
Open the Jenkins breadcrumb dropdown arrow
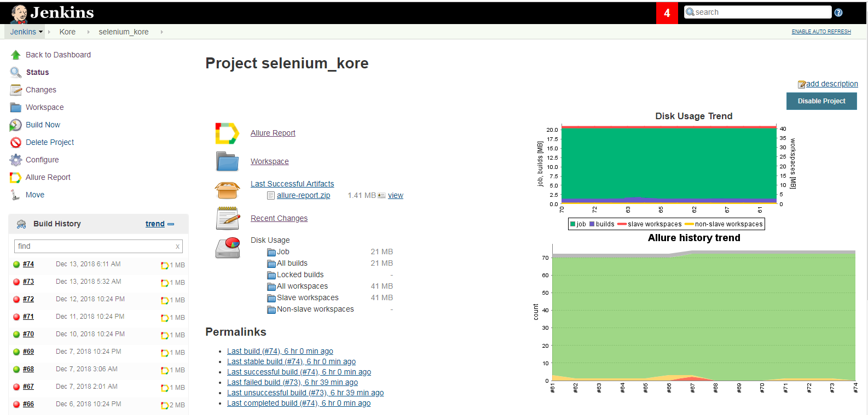pos(40,32)
